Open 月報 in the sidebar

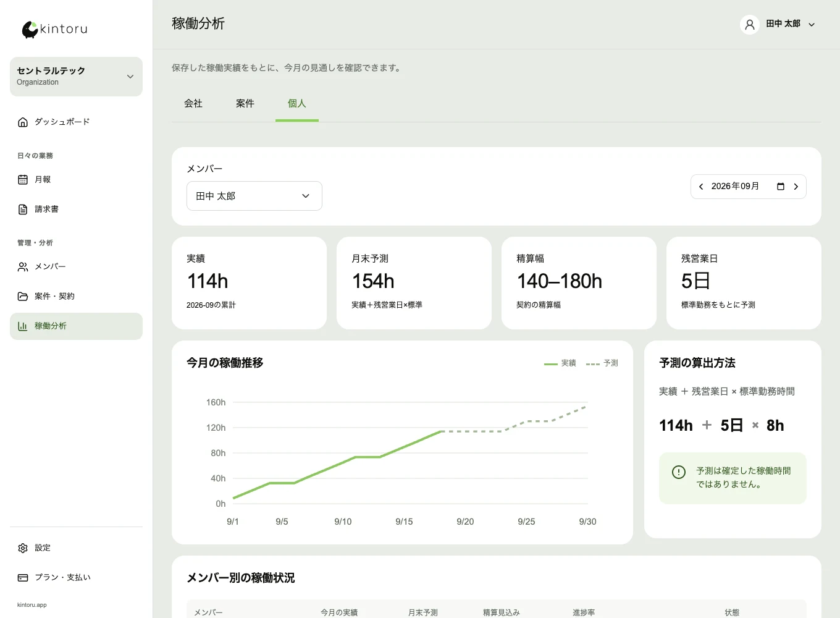click(x=76, y=180)
